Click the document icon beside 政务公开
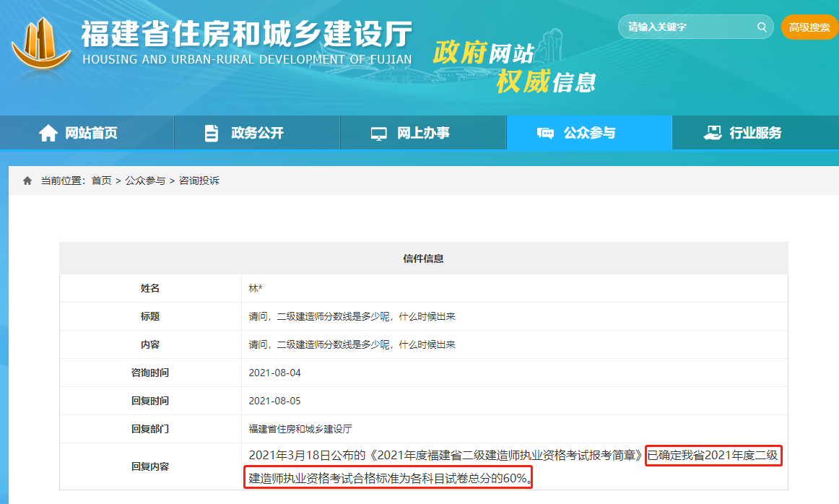 211,133
